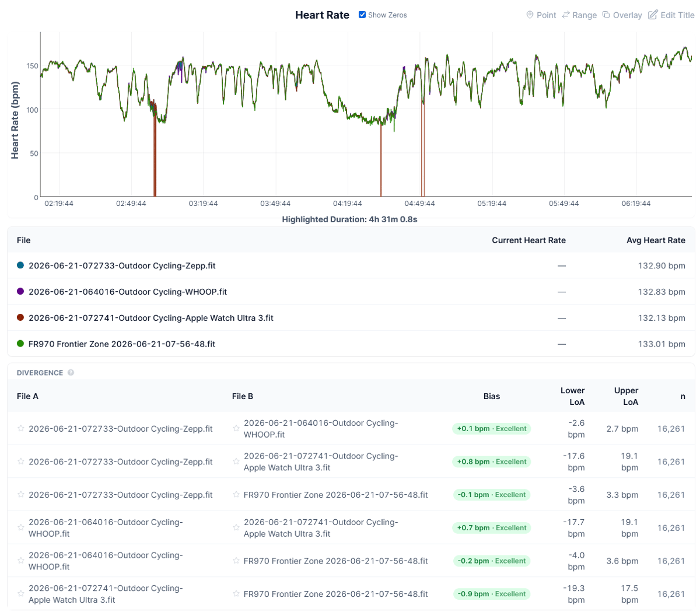Viewport: 700px width, 612px height.
Task: Click the File B column header
Action: (243, 396)
